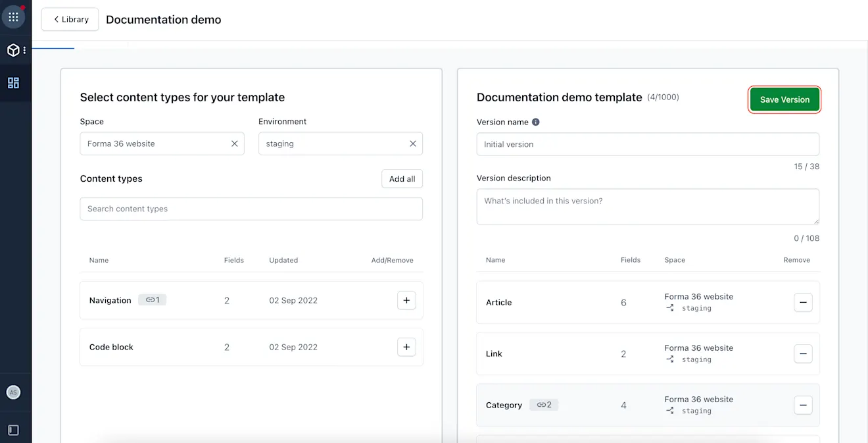Select the Code block row name
Screen dimensions: 868x443
[x=111, y=347]
